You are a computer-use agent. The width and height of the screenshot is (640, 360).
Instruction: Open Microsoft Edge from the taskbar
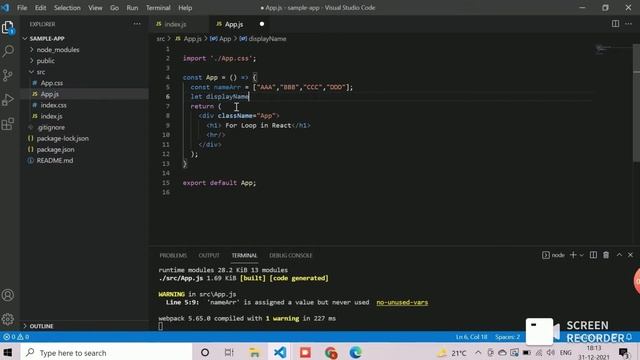[x=356, y=352]
